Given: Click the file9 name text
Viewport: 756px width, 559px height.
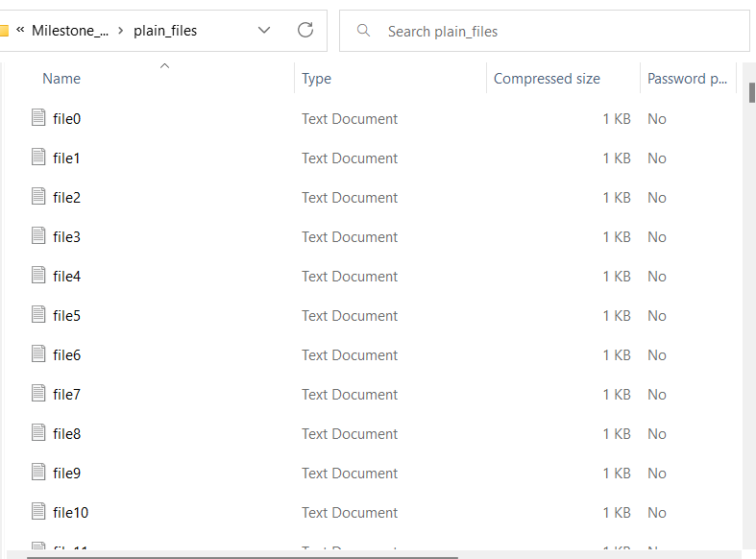Looking at the screenshot, I should 66,474.
